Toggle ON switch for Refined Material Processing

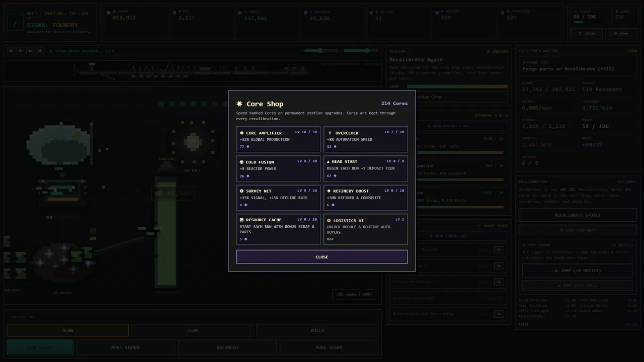[x=499, y=314]
